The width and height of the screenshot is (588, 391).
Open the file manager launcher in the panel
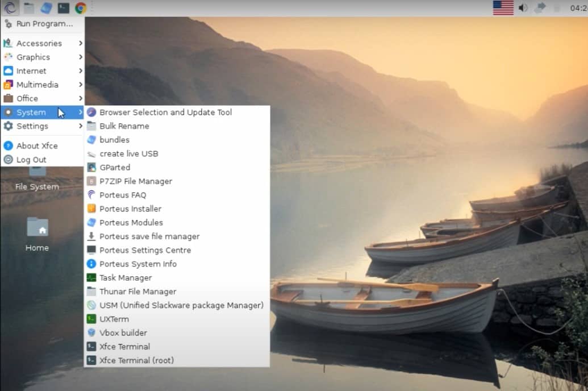click(x=29, y=8)
